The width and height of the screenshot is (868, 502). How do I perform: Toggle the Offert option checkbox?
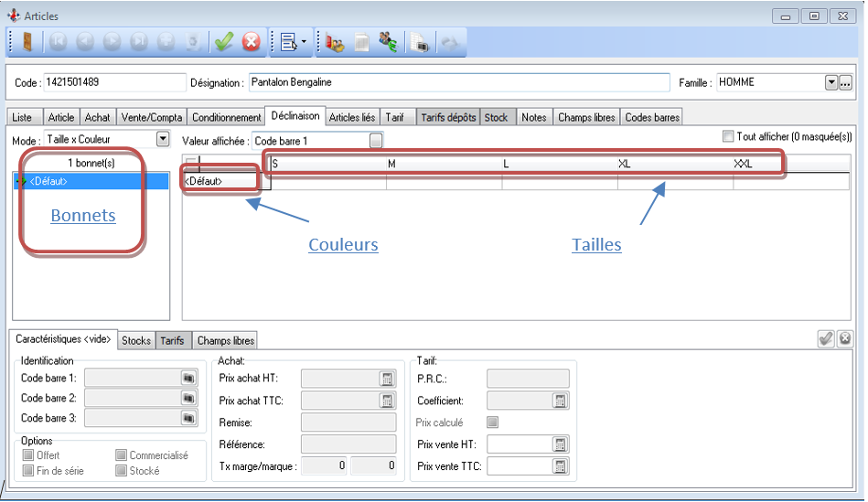pos(28,455)
